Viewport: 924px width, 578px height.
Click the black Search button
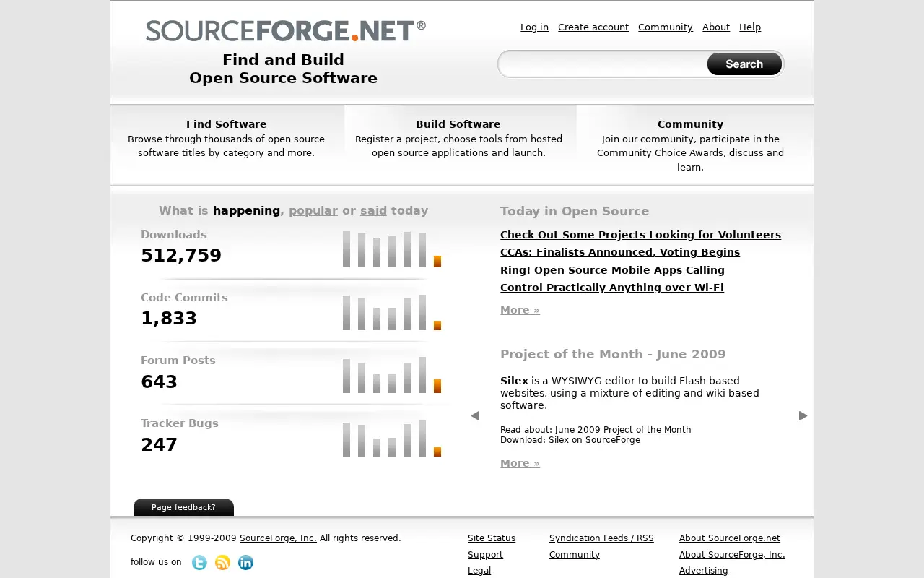744,64
